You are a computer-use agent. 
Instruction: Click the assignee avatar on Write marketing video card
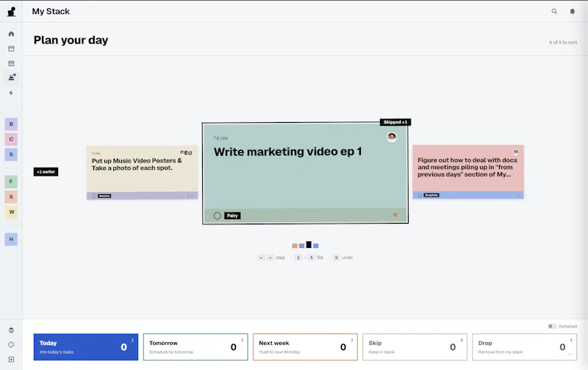392,137
